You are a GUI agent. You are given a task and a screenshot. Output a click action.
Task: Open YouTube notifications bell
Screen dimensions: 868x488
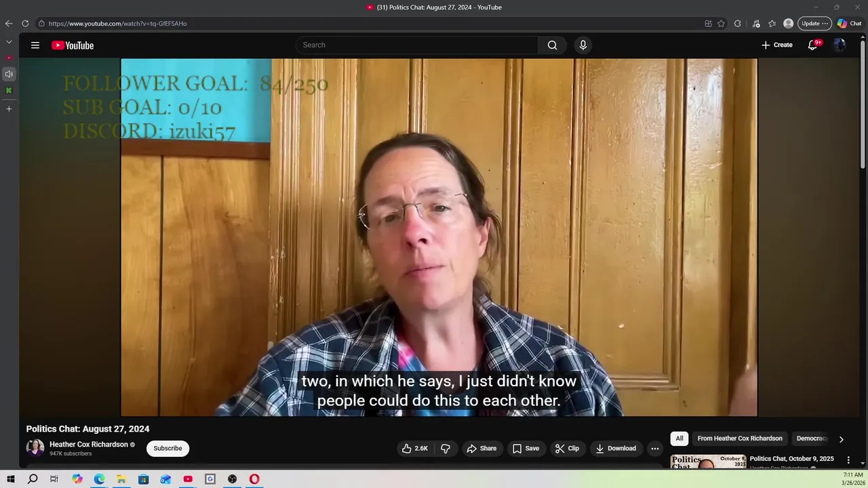[x=812, y=45]
